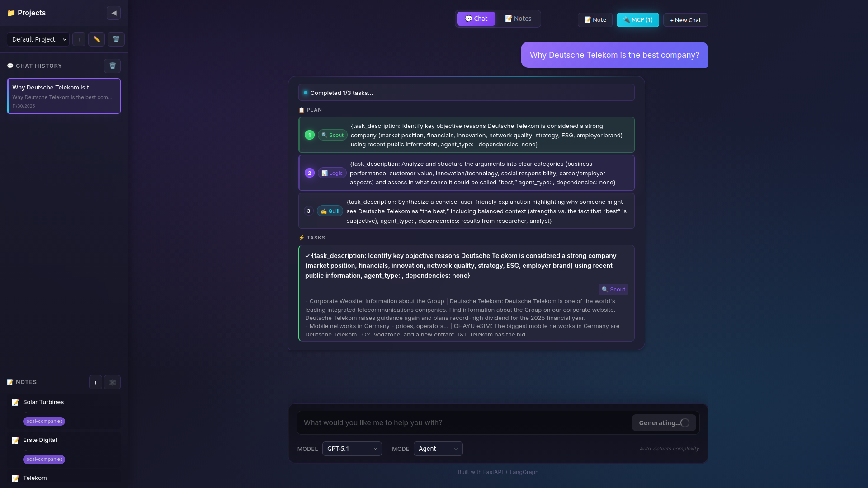
Task: Click the Scout agent badge in the task result
Action: coord(613,290)
